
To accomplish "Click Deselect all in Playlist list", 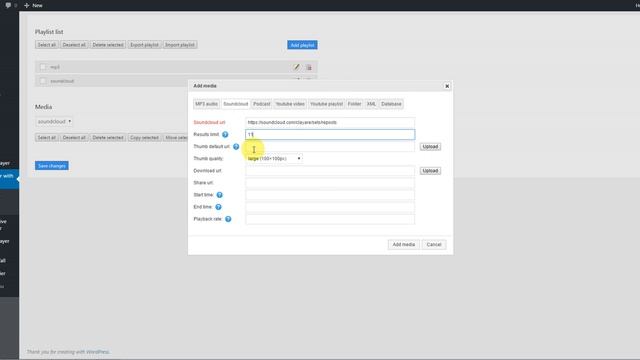I will [x=74, y=45].
